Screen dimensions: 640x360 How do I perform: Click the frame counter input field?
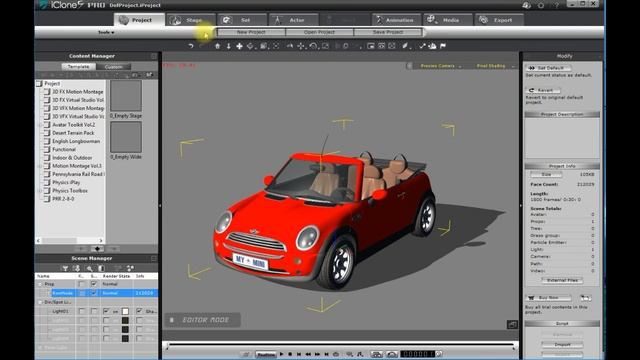point(417,354)
